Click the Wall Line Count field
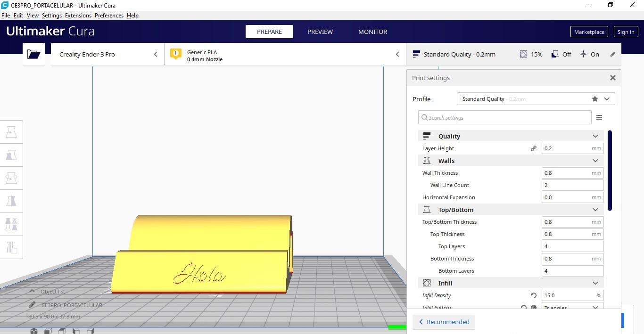Viewport: 644px width, 334px height. (x=572, y=185)
